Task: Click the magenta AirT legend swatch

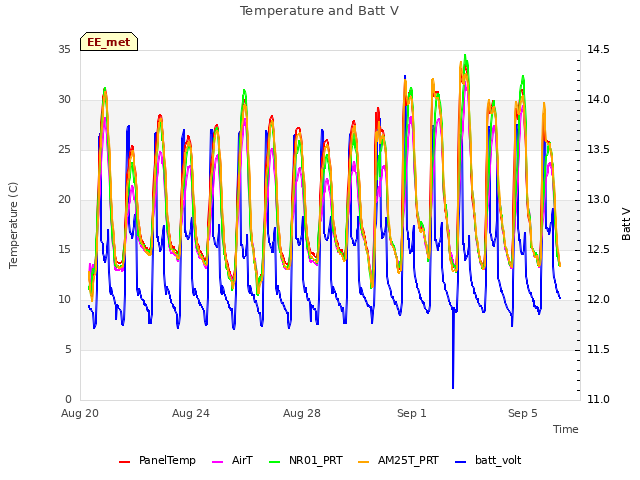Action: [218, 462]
